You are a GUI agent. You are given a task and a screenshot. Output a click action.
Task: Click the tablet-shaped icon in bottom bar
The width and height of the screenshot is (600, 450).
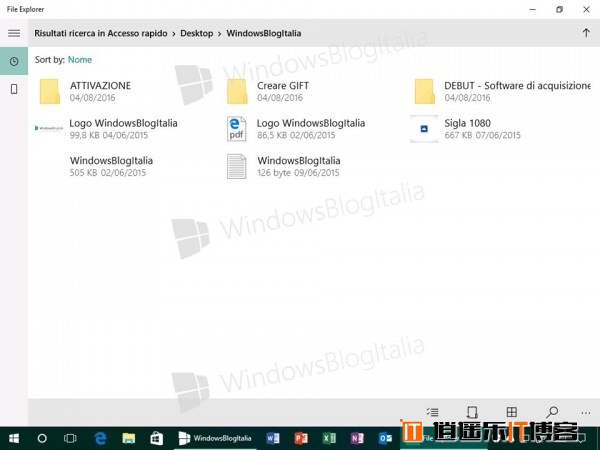pyautogui.click(x=472, y=412)
